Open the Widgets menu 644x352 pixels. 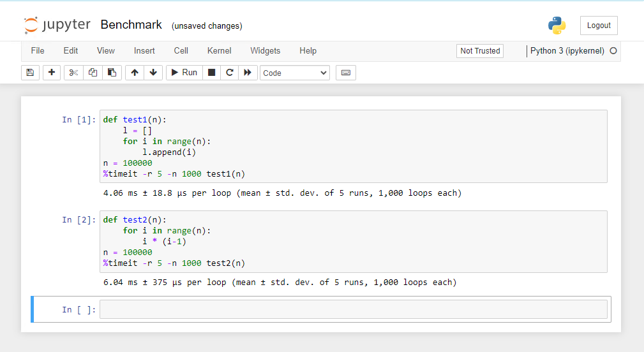[265, 51]
